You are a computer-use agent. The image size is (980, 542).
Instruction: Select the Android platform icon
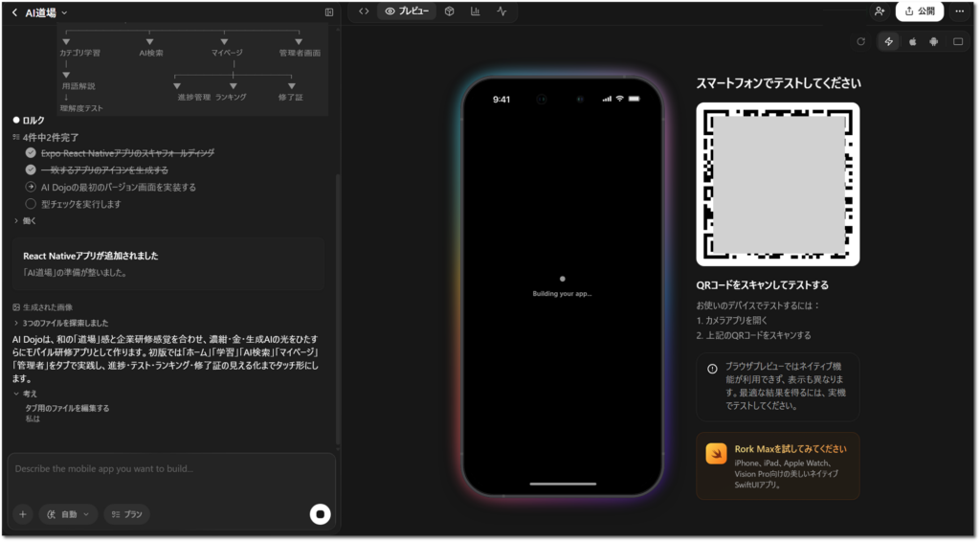934,41
